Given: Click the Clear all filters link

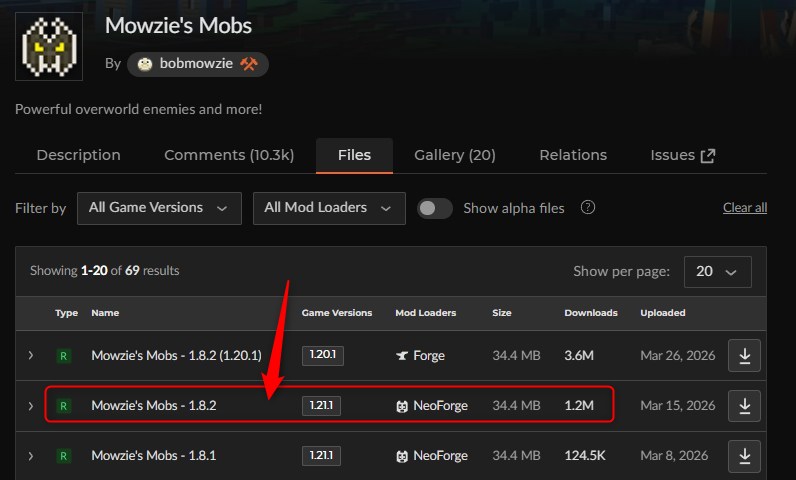Looking at the screenshot, I should tap(745, 208).
